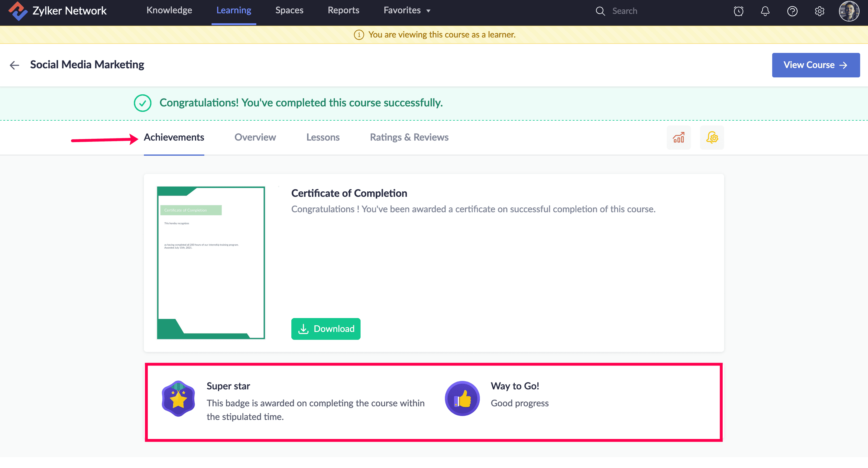Download the certificate of completion
This screenshot has width=868, height=468.
[x=325, y=329]
